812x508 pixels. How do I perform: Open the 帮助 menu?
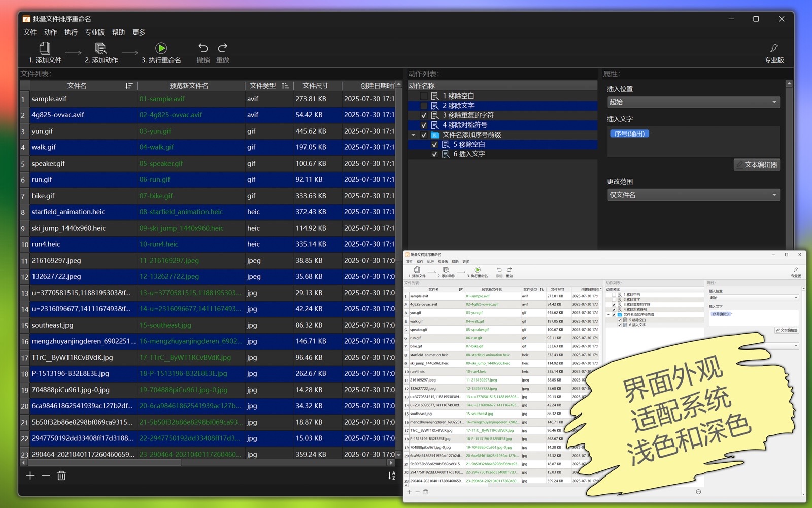[118, 32]
